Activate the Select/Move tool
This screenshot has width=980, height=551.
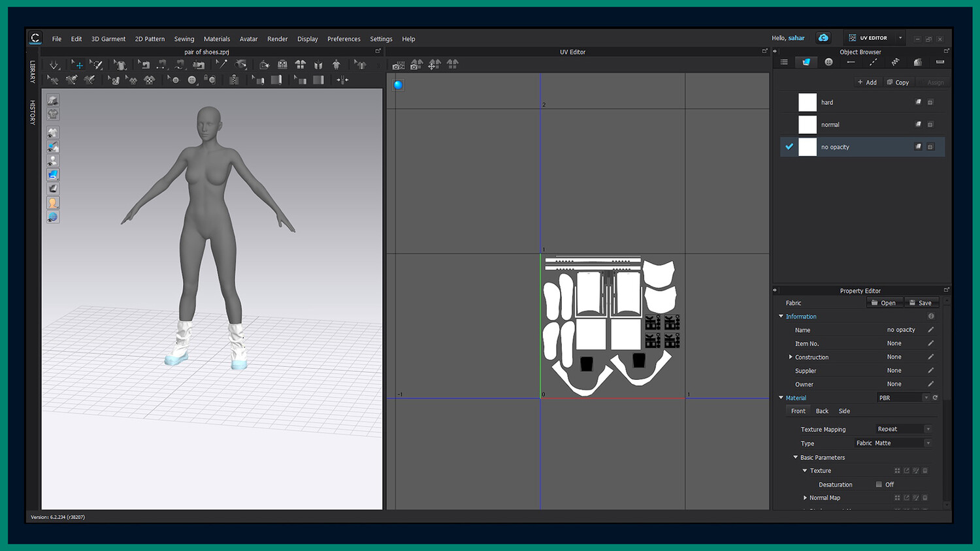(x=78, y=65)
